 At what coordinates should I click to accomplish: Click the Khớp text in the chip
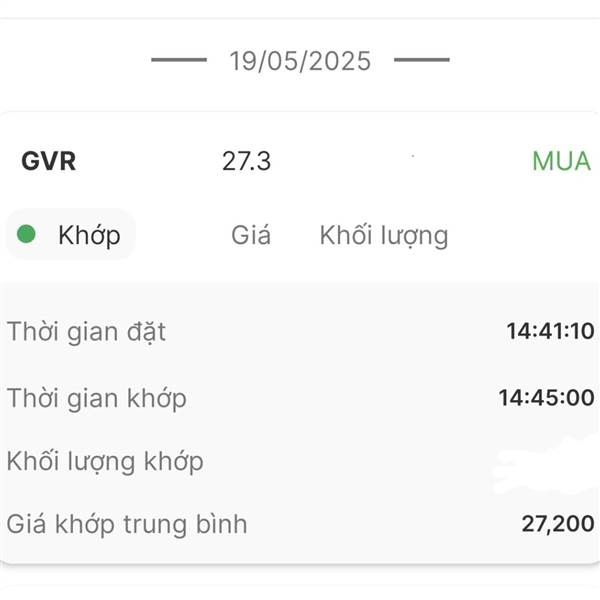point(89,236)
